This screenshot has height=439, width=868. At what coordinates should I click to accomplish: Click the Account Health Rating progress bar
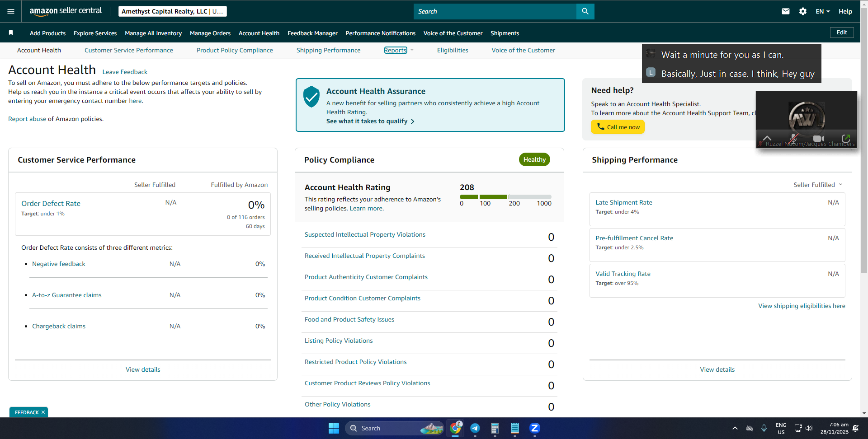[x=505, y=197]
